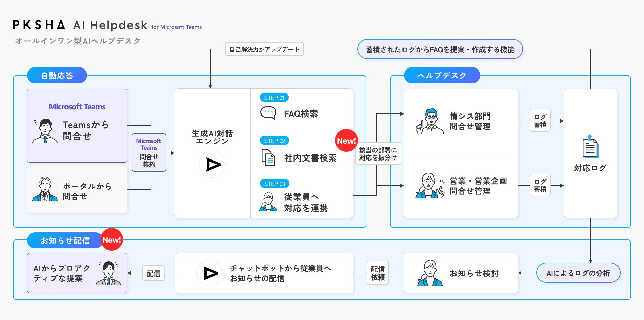This screenshot has height=320, width=644.
Task: Select the FAQ検索 speech bubble icon
Action: pos(268,113)
